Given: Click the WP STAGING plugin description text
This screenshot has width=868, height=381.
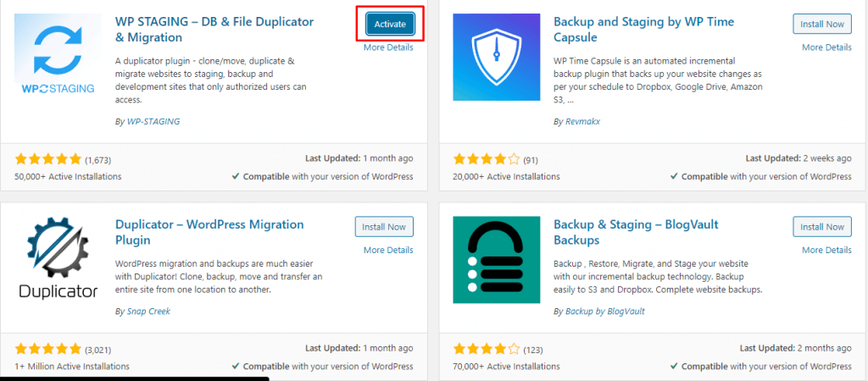Looking at the screenshot, I should pos(213,80).
